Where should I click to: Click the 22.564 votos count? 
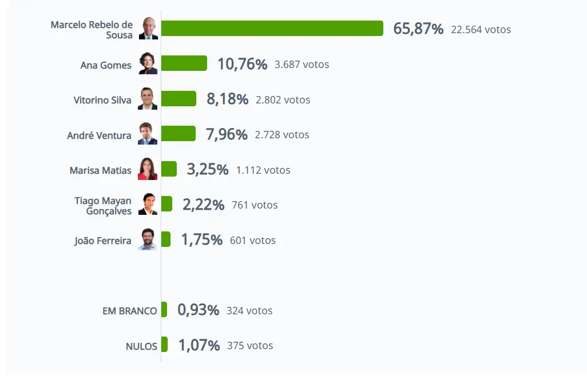(481, 29)
